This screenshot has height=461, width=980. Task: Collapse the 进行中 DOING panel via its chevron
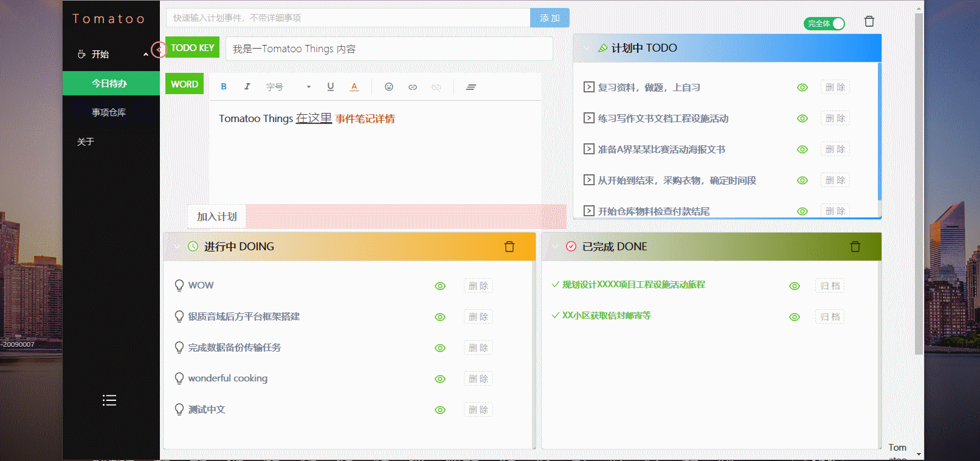point(177,247)
